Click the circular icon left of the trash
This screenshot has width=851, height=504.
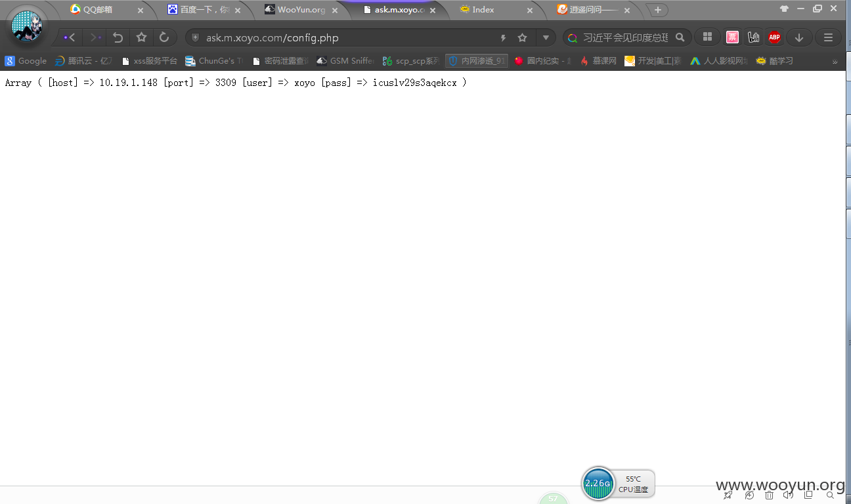click(x=749, y=495)
